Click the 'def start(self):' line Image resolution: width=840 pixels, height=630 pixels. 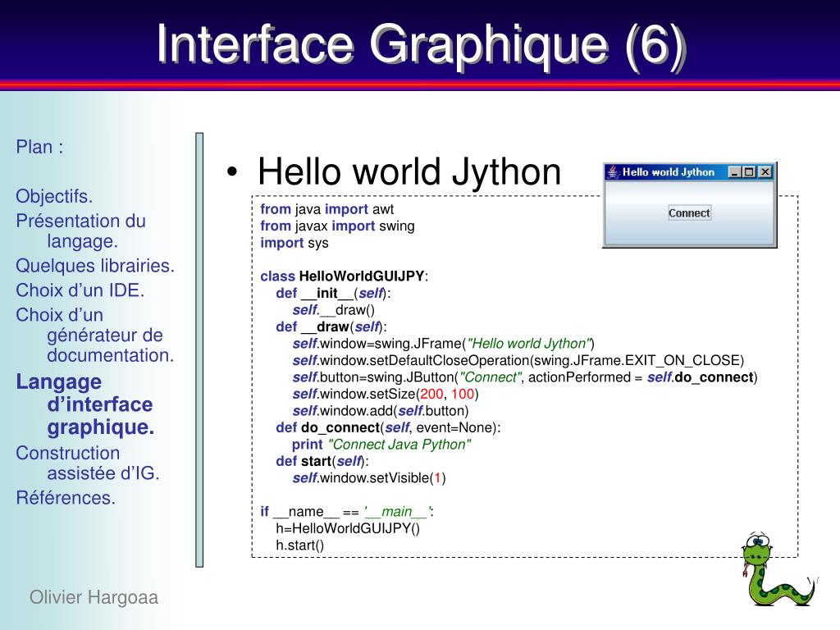(x=322, y=461)
